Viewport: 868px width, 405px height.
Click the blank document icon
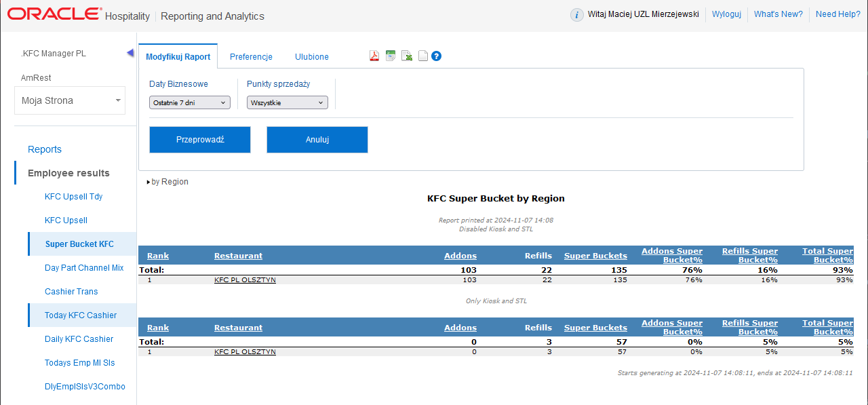point(422,56)
